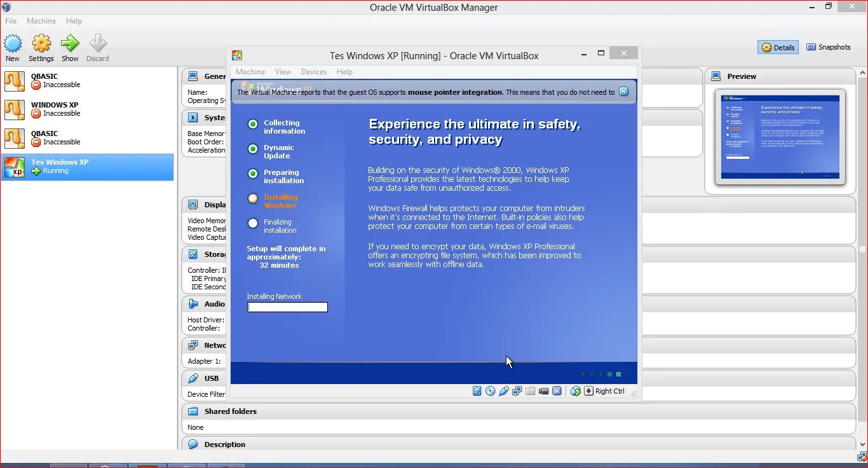
Task: Click the Collecting information step indicator
Action: 253,124
